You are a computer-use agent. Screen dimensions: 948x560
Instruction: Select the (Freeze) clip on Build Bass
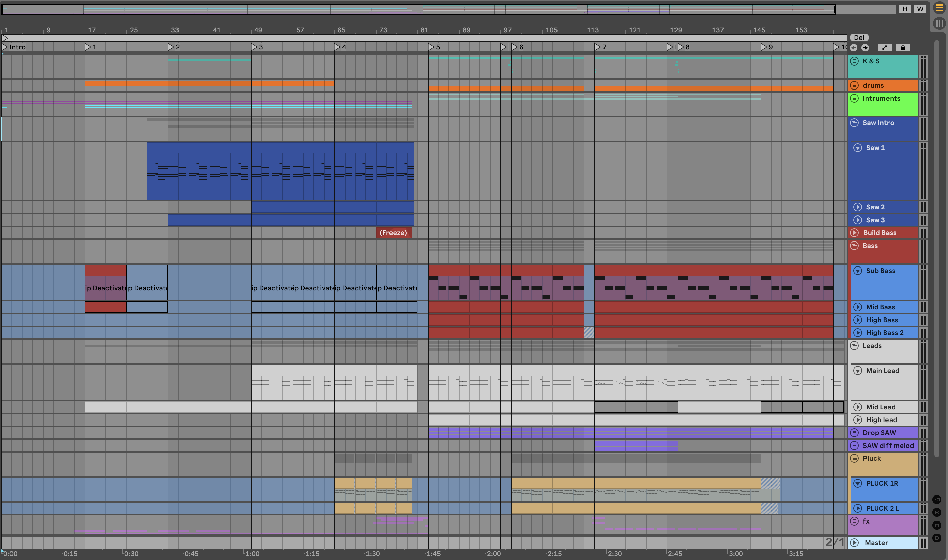pos(393,233)
